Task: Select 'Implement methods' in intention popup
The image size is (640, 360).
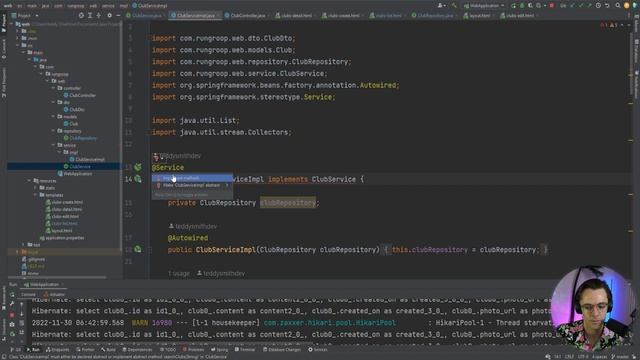Action: coord(192,178)
